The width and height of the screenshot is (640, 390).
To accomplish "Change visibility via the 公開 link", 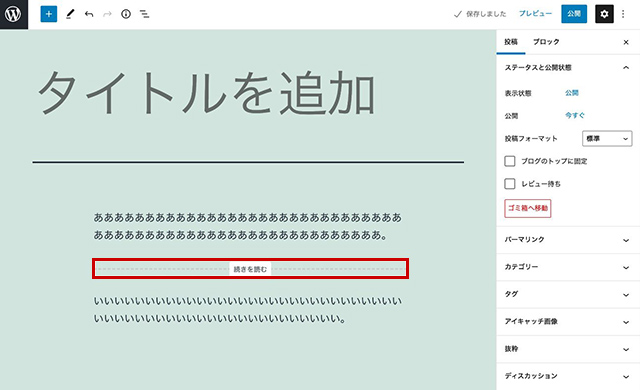I will (x=571, y=93).
